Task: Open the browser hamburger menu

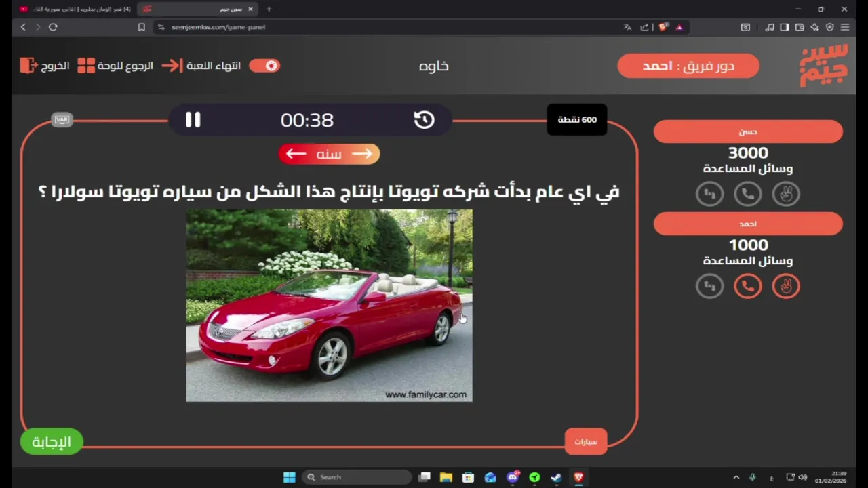Action: pos(844,27)
